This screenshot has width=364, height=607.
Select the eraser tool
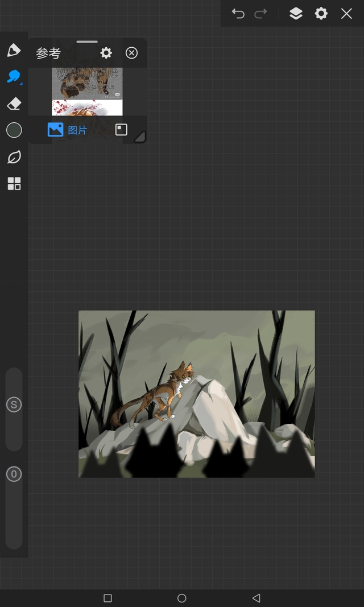click(x=14, y=104)
